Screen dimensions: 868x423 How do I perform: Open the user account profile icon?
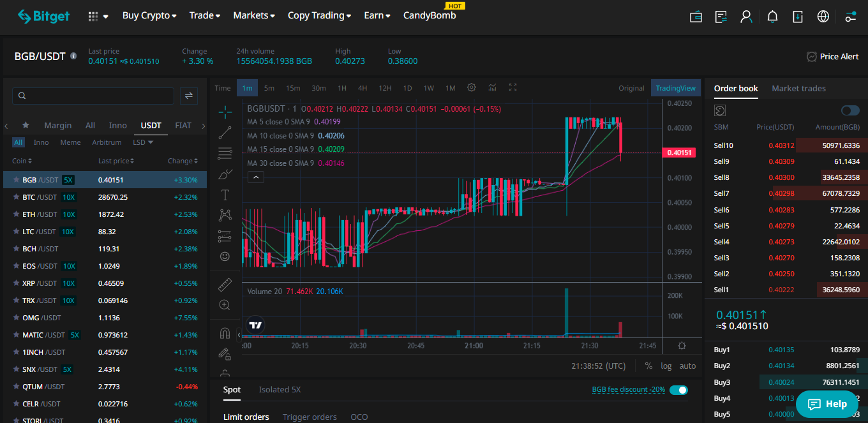coord(746,17)
